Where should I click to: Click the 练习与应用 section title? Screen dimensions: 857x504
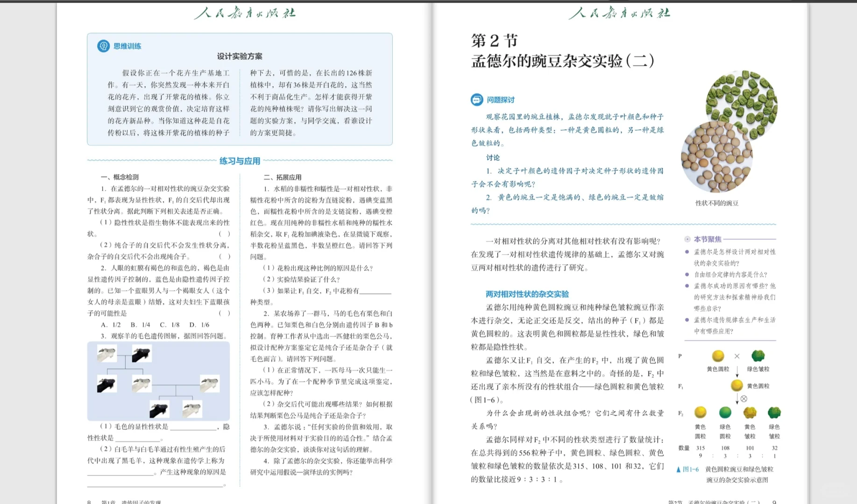point(240,161)
